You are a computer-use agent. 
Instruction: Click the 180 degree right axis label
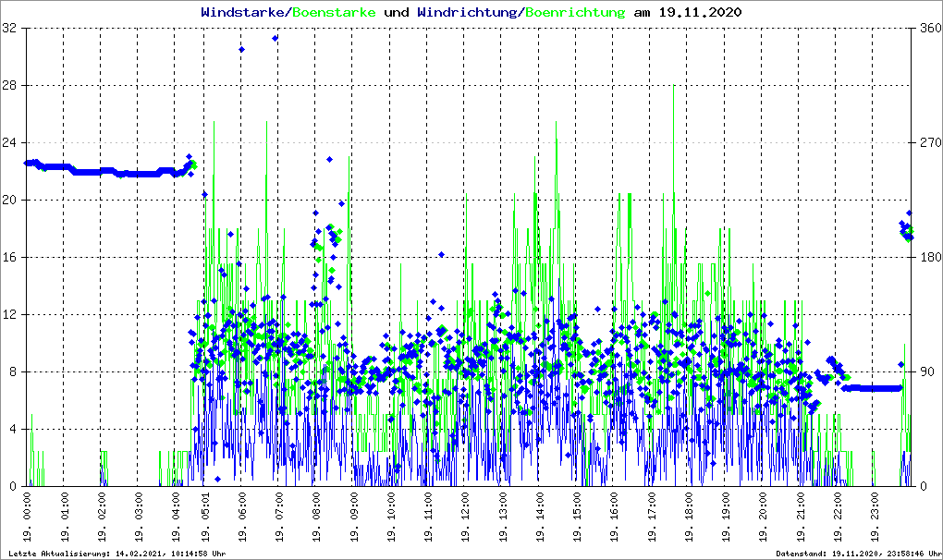(x=927, y=258)
